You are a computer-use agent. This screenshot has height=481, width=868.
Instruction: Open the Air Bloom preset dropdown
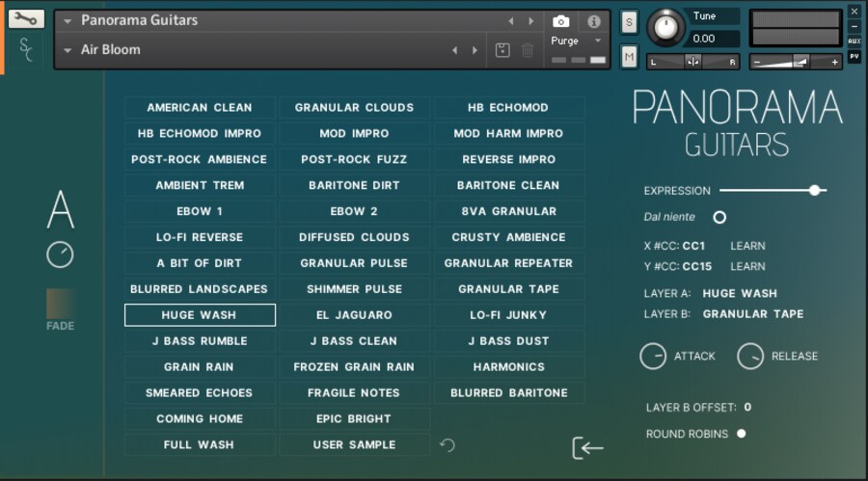68,50
